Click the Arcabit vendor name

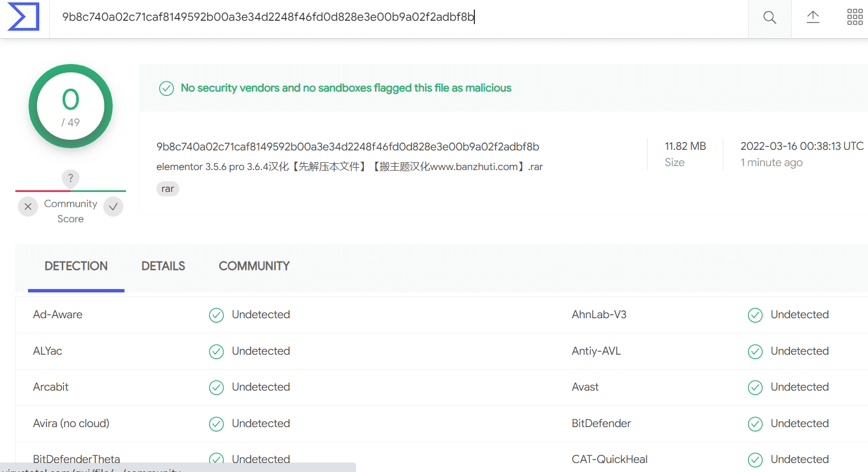tap(51, 387)
